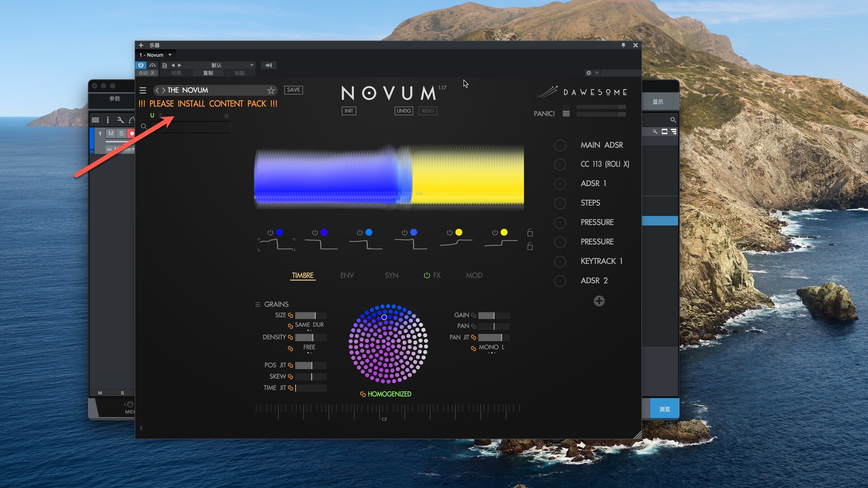Toggle power of last yellow layer
Viewport: 868px width, 488px height.
point(495,232)
